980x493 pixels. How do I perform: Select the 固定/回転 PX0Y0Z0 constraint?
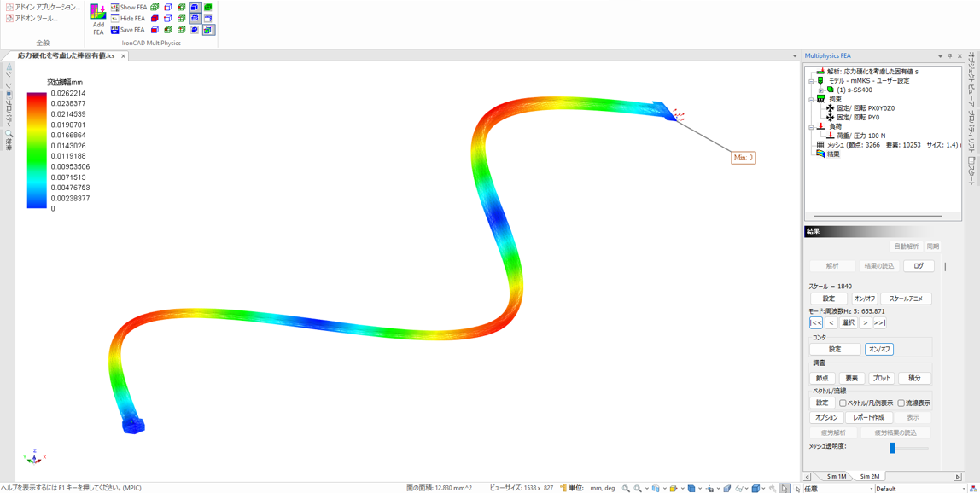[x=865, y=108]
